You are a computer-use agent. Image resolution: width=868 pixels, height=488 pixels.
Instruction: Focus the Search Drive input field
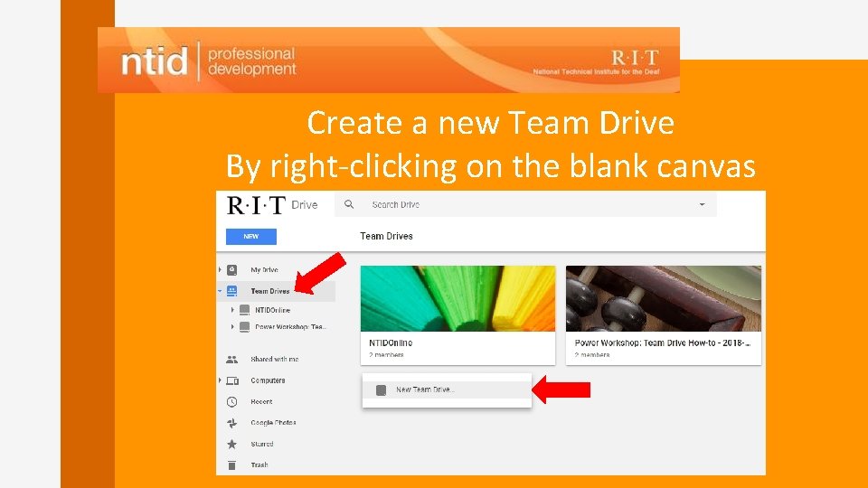tap(525, 204)
